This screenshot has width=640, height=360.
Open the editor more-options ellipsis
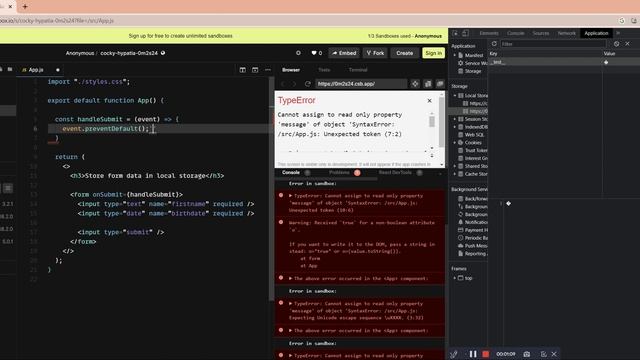268,70
